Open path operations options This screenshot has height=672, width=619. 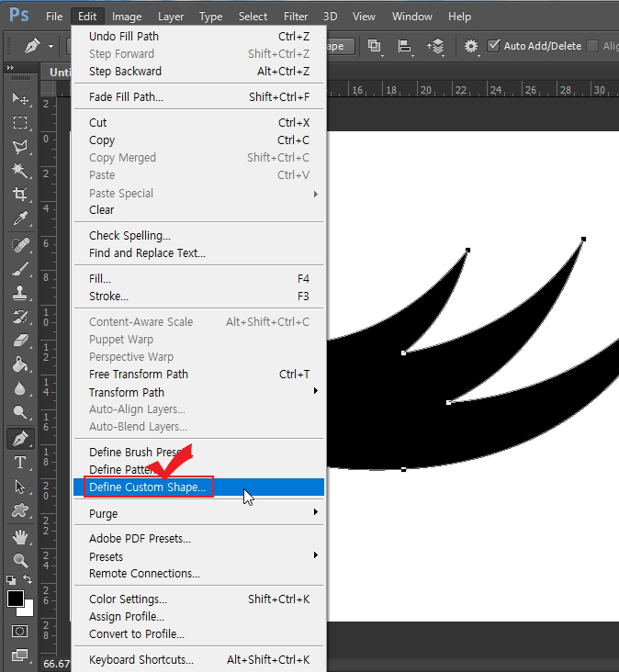coord(375,46)
